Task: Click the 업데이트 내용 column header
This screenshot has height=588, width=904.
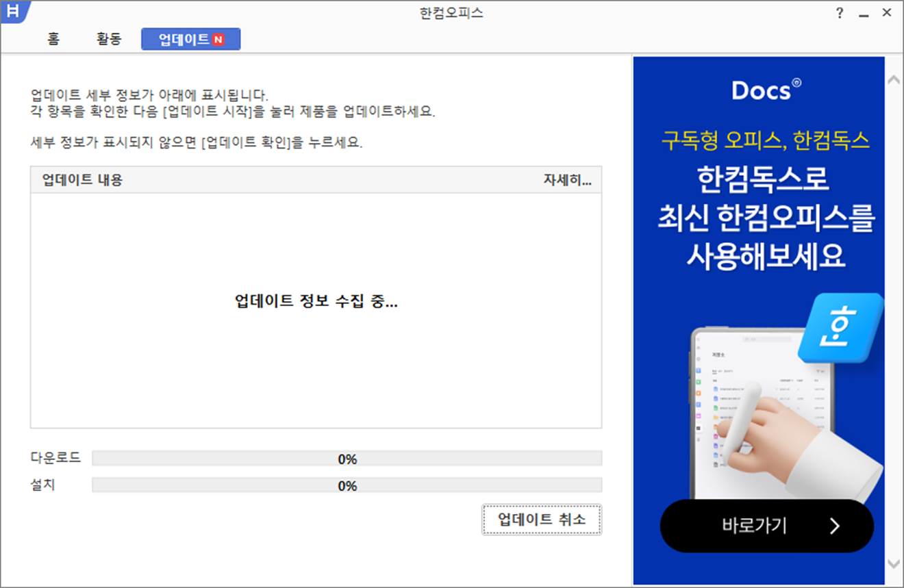Action: [x=82, y=180]
